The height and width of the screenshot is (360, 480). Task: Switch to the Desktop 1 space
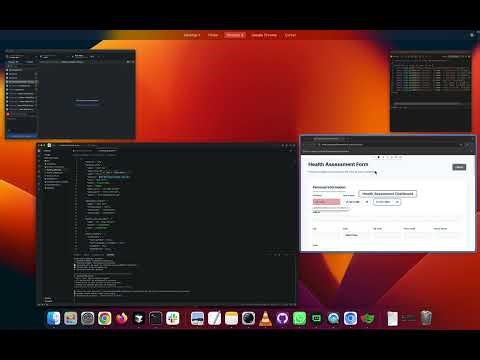(x=192, y=35)
